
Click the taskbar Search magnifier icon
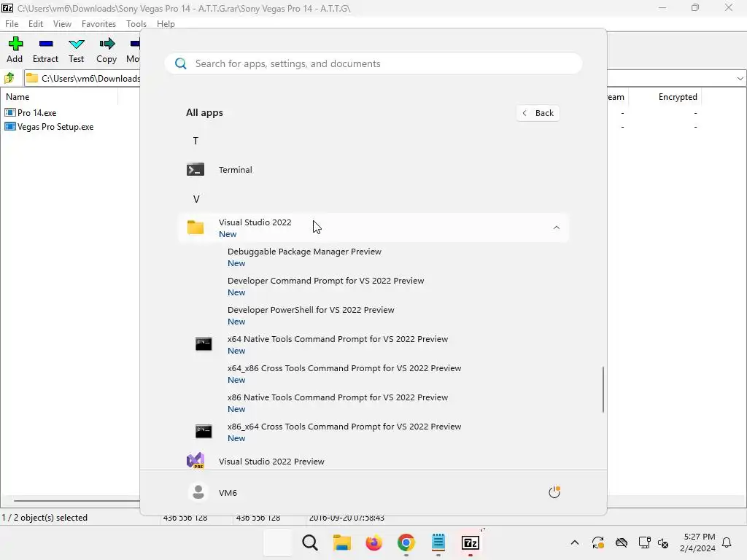[x=309, y=542]
